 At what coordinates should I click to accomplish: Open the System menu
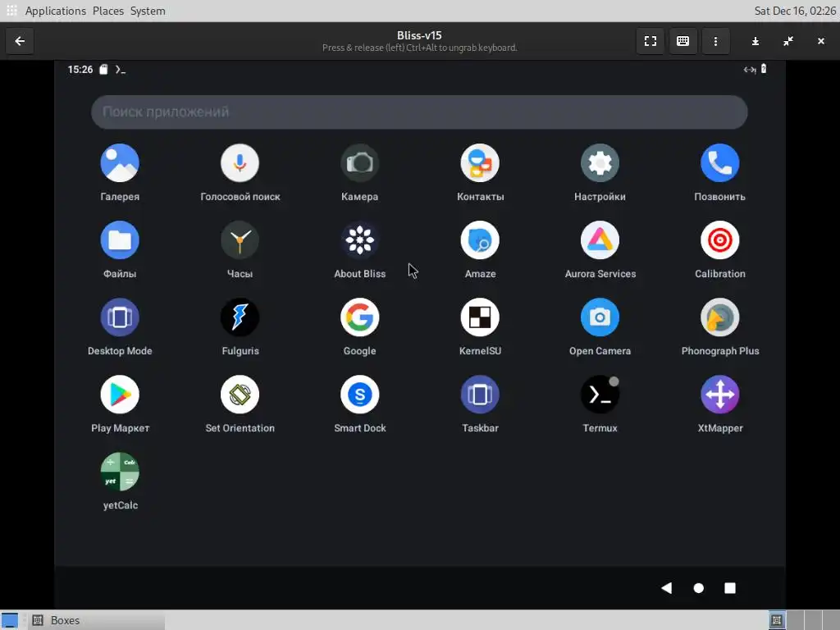(x=148, y=11)
